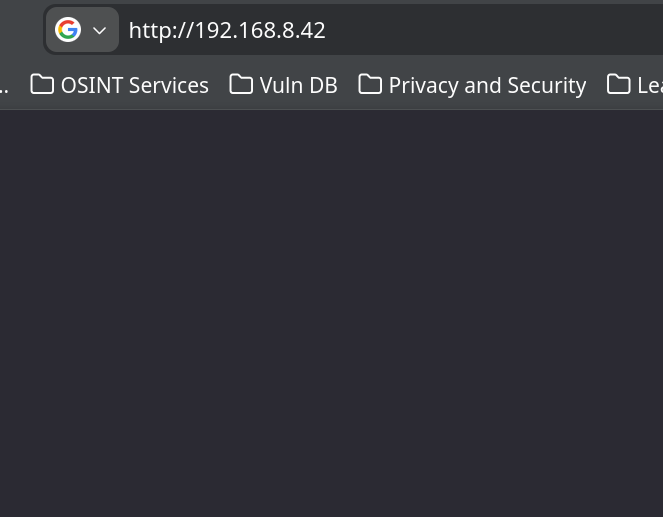
Task: Click the "DB" text of the Vuln bookmark
Action: tap(322, 85)
